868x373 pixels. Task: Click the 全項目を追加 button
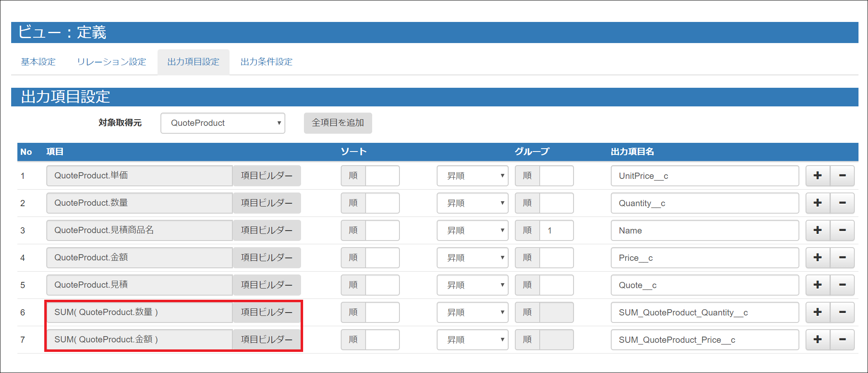coord(337,123)
